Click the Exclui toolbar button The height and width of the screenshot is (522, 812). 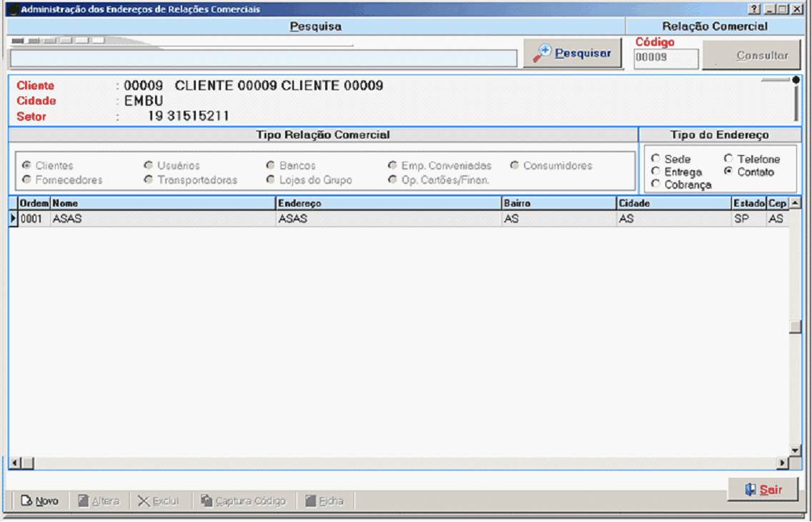[159, 501]
